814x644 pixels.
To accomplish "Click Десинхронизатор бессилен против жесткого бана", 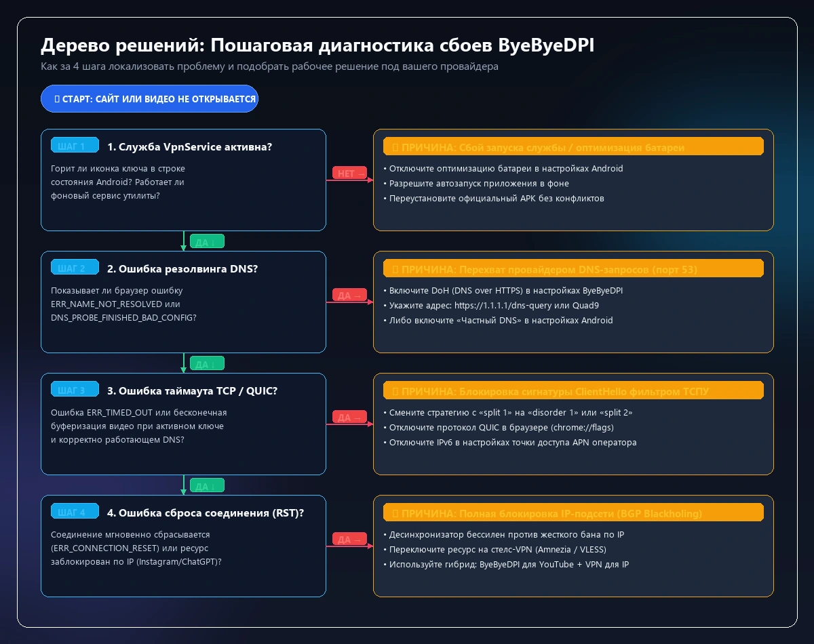I will pos(503,535).
